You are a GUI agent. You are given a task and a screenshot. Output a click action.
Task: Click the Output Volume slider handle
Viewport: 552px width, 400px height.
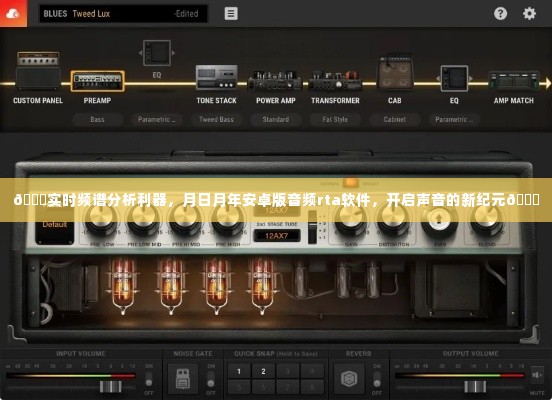coord(475,387)
